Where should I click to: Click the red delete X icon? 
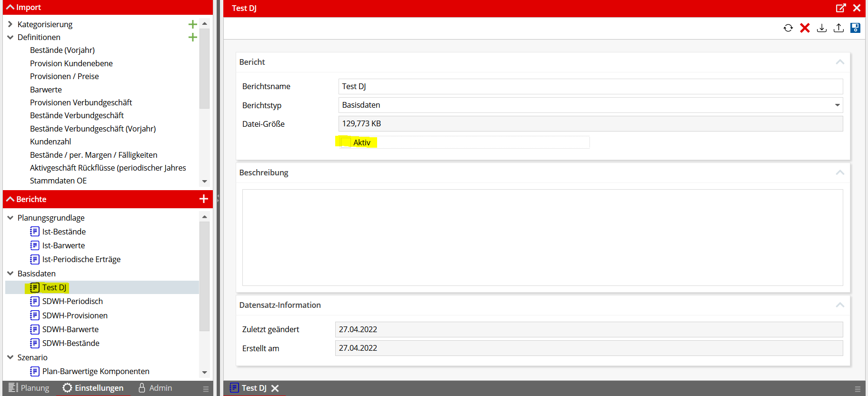click(805, 28)
